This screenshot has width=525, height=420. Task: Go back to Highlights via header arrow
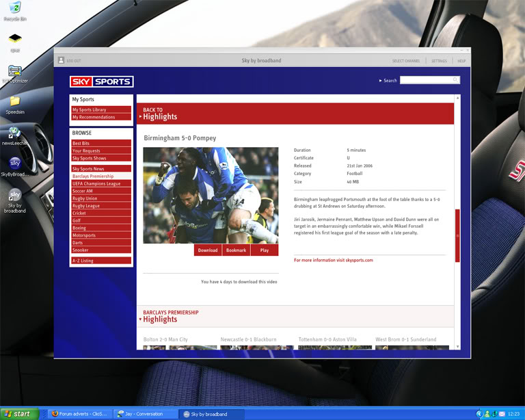[x=140, y=117]
